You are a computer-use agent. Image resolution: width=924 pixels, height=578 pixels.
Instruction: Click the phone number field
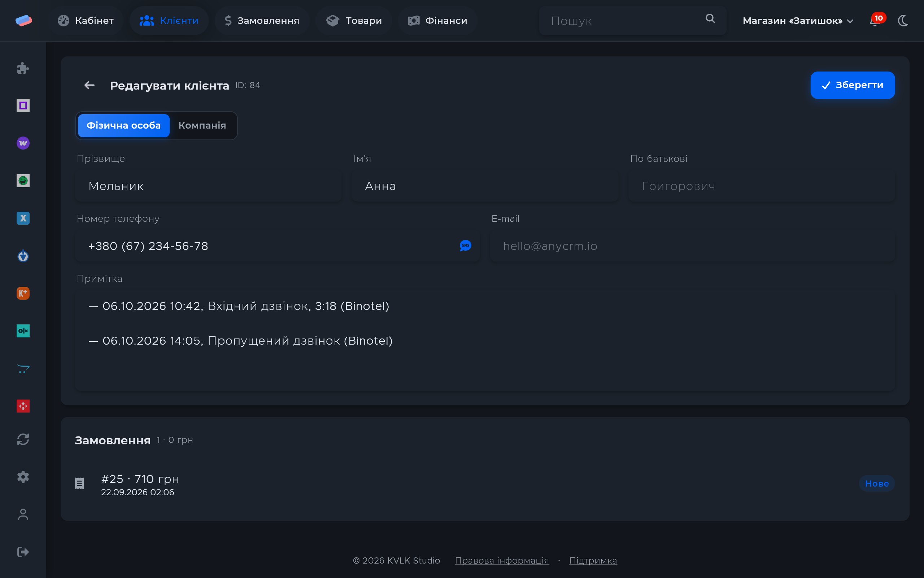coord(277,246)
